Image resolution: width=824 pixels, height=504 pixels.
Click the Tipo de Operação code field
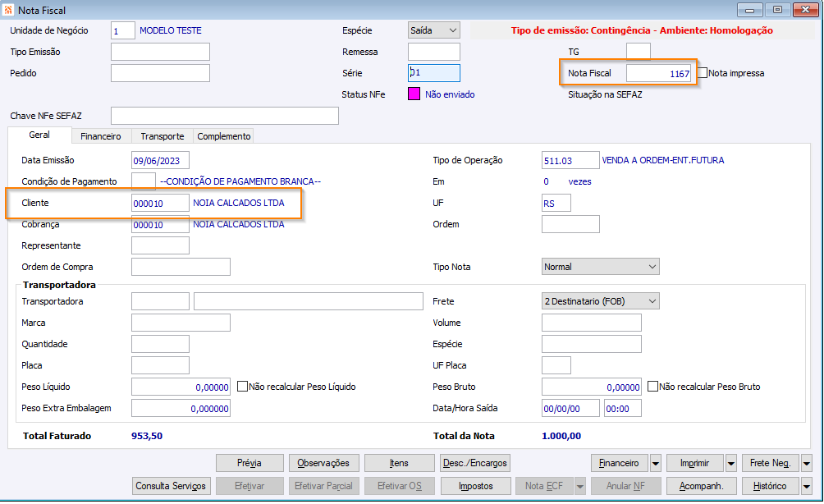(570, 160)
